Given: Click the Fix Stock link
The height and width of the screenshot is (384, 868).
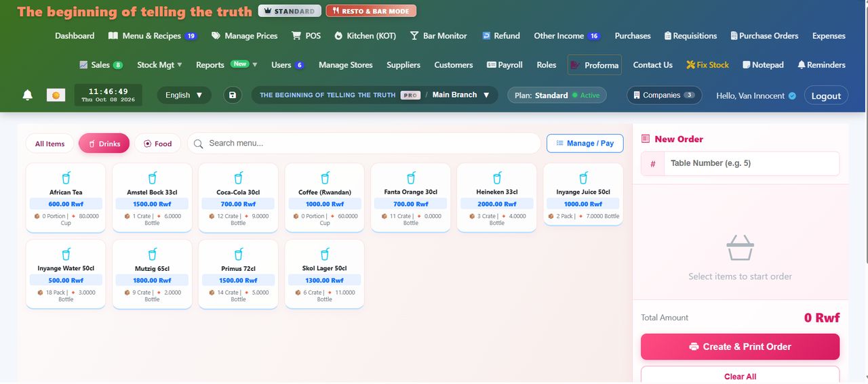Looking at the screenshot, I should tap(707, 65).
